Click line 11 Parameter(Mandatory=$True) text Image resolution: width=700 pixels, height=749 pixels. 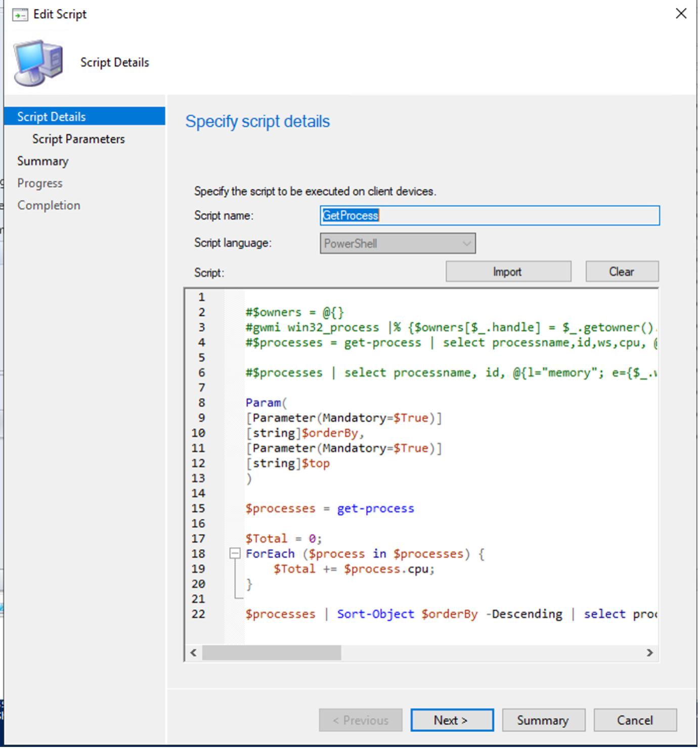pos(344,449)
